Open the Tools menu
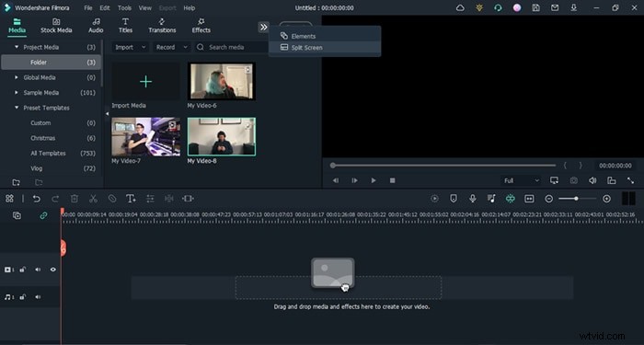 tap(124, 7)
